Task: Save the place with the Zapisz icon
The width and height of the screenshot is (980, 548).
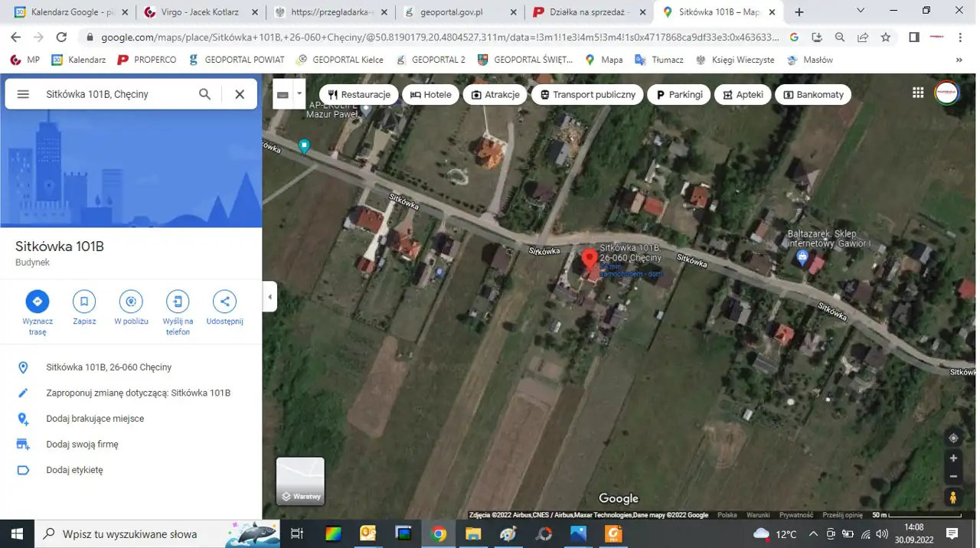Action: pos(84,302)
